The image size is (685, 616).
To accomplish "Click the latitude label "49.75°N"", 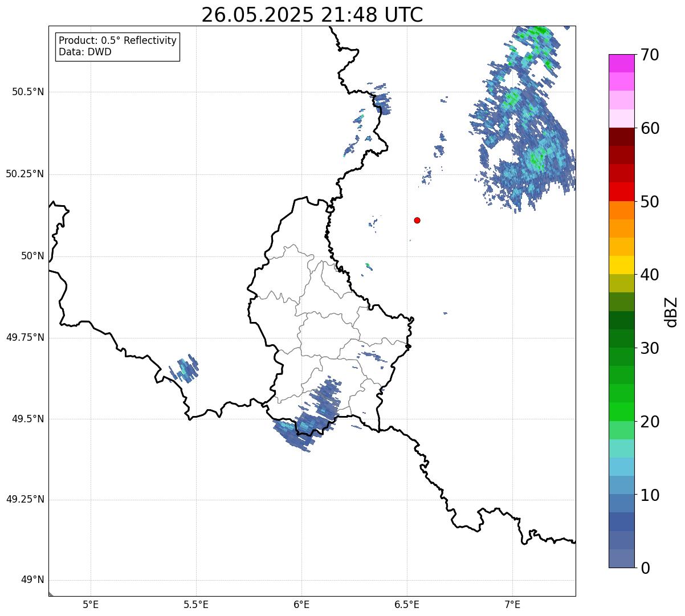I will tap(25, 337).
